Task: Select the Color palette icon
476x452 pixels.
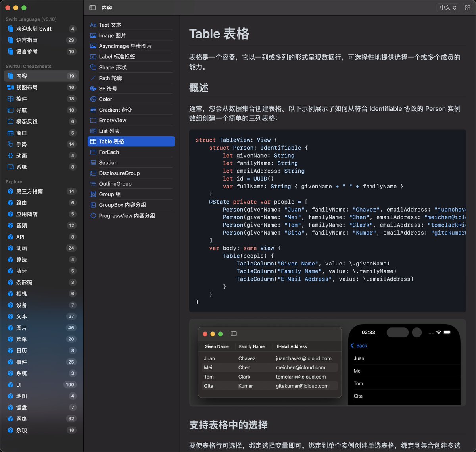Action: pyautogui.click(x=93, y=99)
